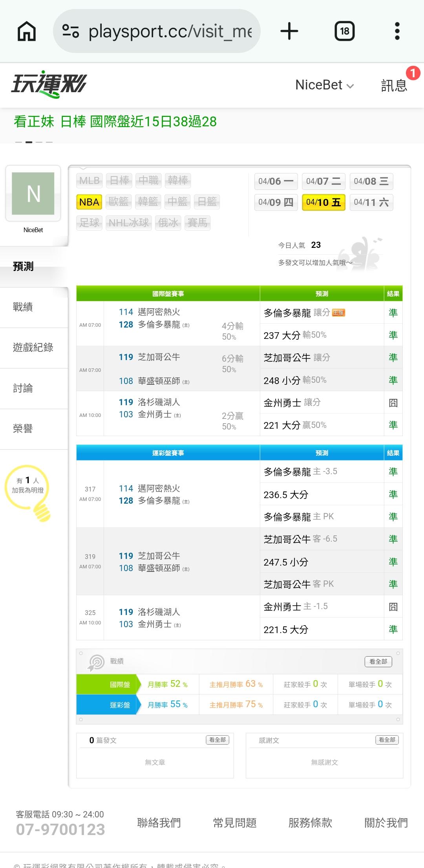Click 看全部 in the 戰績 section
The width and height of the screenshot is (424, 868).
tap(378, 662)
